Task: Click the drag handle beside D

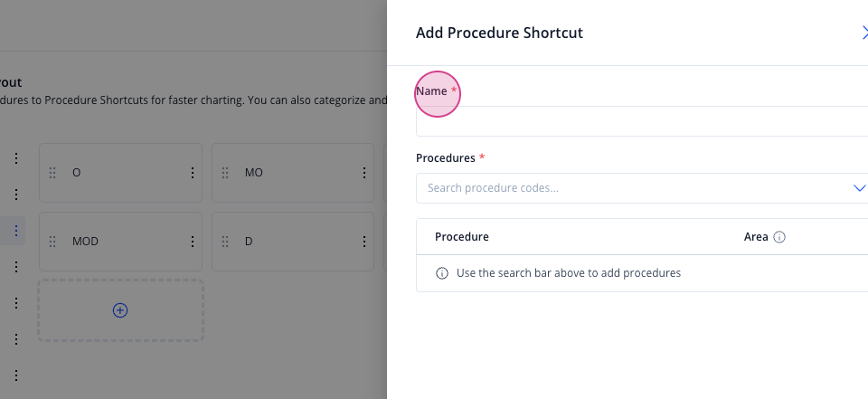Action: 225,242
